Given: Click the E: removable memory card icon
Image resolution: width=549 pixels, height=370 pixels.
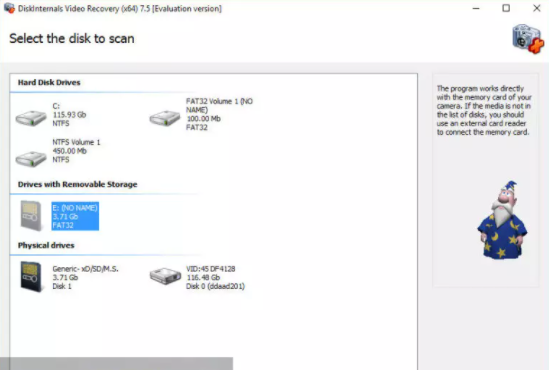Looking at the screenshot, I should coord(31,216).
